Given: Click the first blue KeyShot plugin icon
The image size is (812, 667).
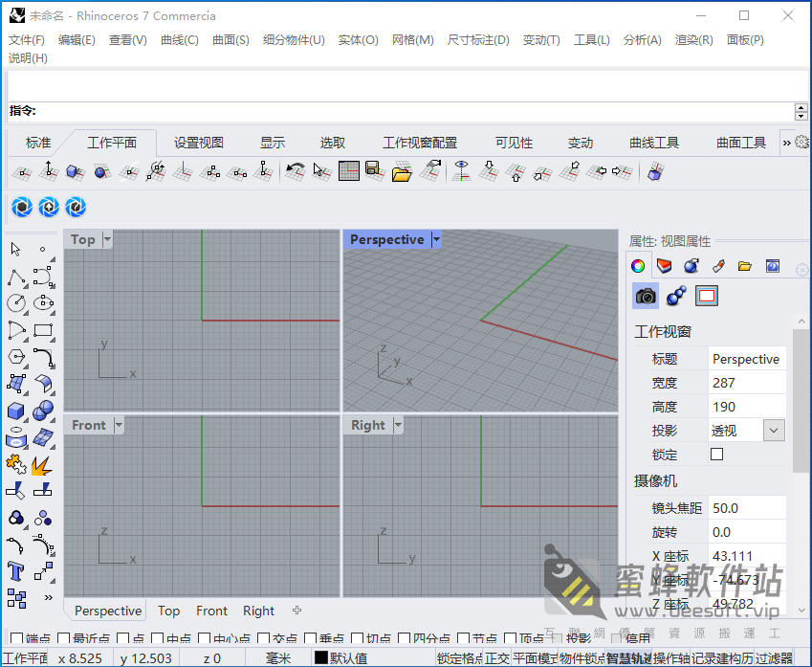Looking at the screenshot, I should pyautogui.click(x=22, y=208).
